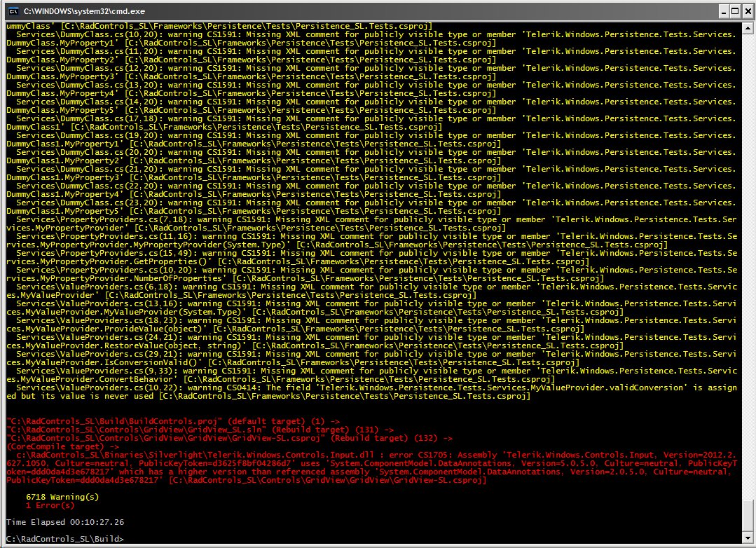Click the red GridView-SL.csproj Rebuild target line
This screenshot has height=548, width=756.
point(230,438)
